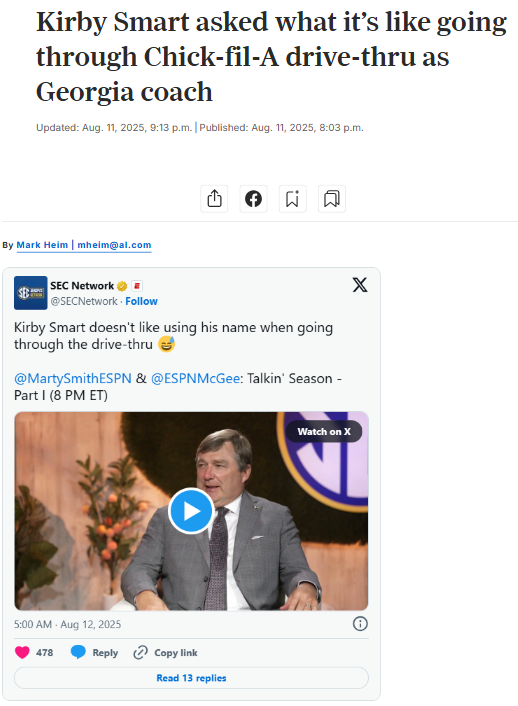Click the tweet info icon

click(x=360, y=624)
